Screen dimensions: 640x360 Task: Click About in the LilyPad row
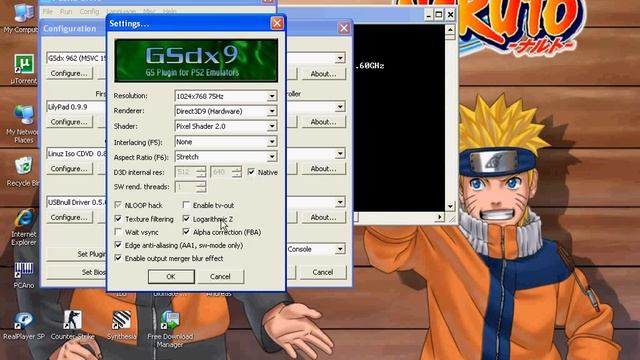pos(323,122)
